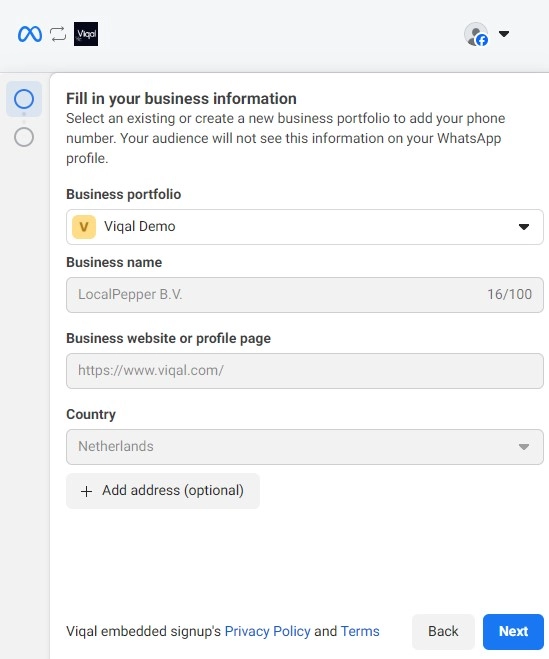Open the Terms link
The width and height of the screenshot is (549, 659).
[360, 631]
